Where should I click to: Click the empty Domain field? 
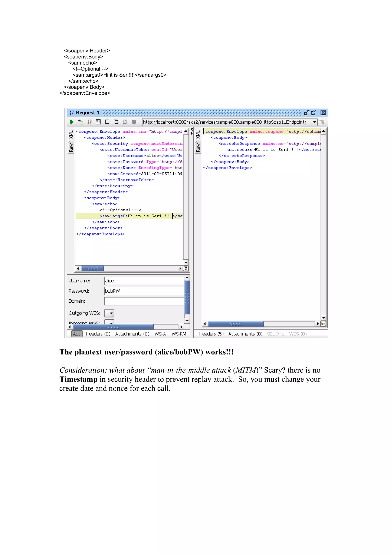(144, 301)
